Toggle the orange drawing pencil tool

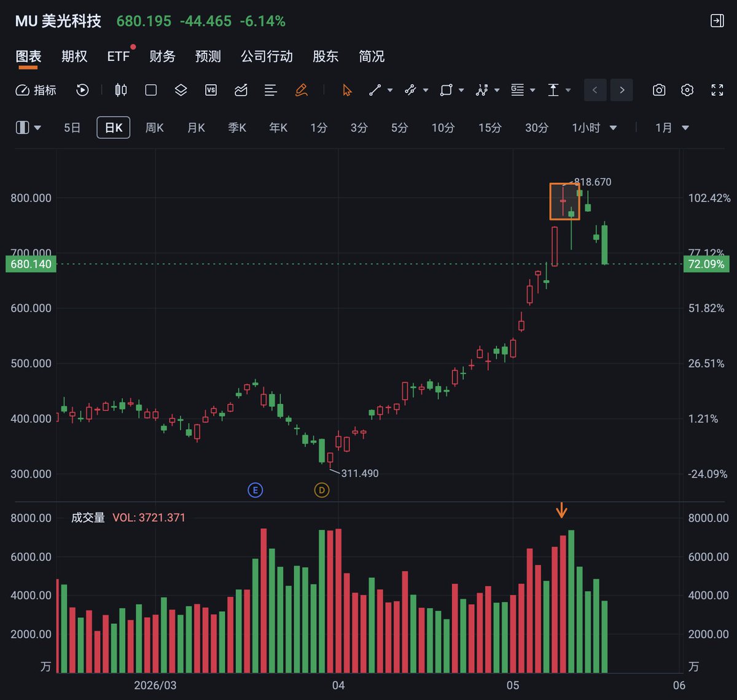pos(301,90)
